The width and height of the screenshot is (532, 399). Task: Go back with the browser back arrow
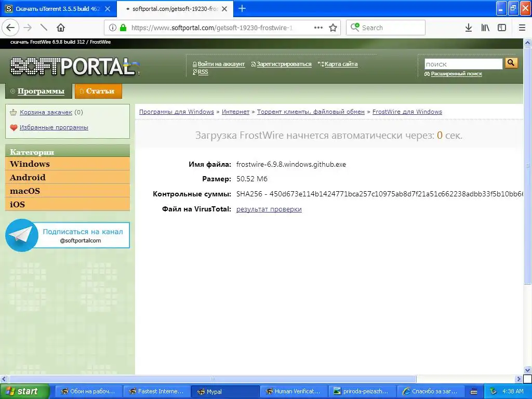[x=10, y=28]
